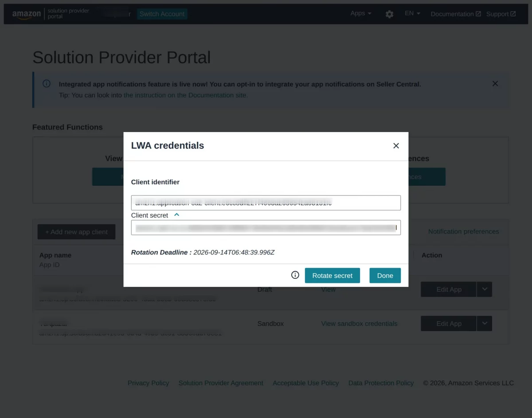The height and width of the screenshot is (418, 532).
Task: Click the info icon beside Rotate secret
Action: (295, 275)
